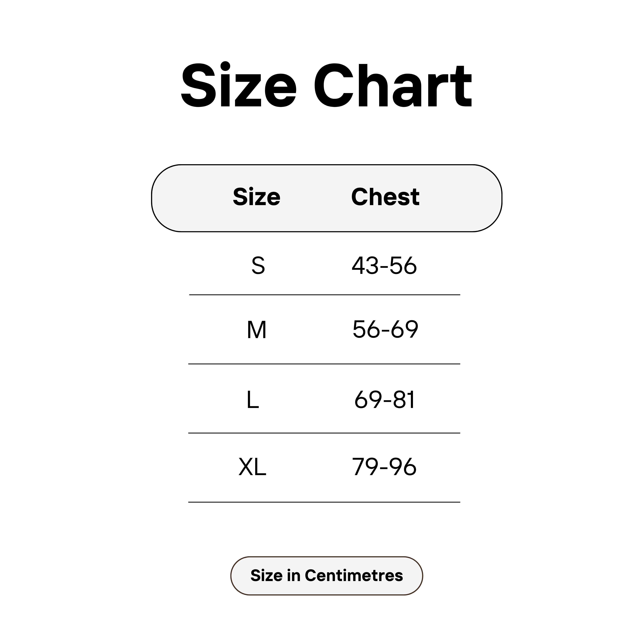
Task: Click the 'M' size label
Action: pos(256,330)
